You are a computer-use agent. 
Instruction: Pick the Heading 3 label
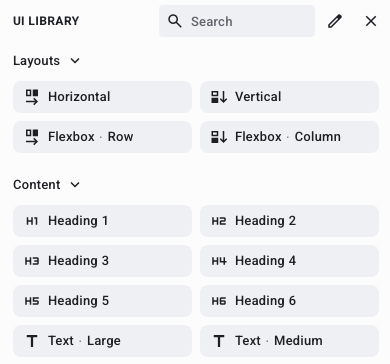click(78, 261)
